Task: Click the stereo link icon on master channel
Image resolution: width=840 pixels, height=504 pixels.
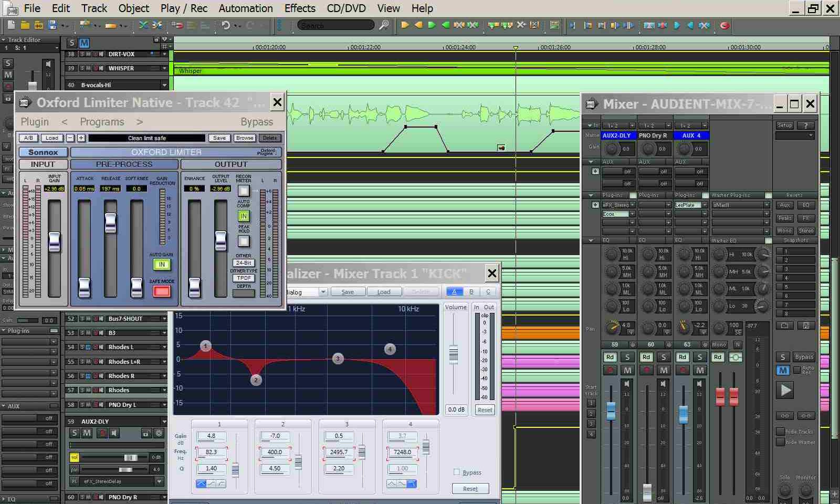Action: point(736,357)
